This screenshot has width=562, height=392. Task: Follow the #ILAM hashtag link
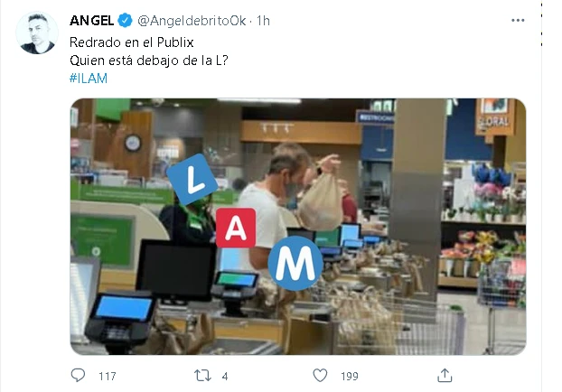click(89, 78)
